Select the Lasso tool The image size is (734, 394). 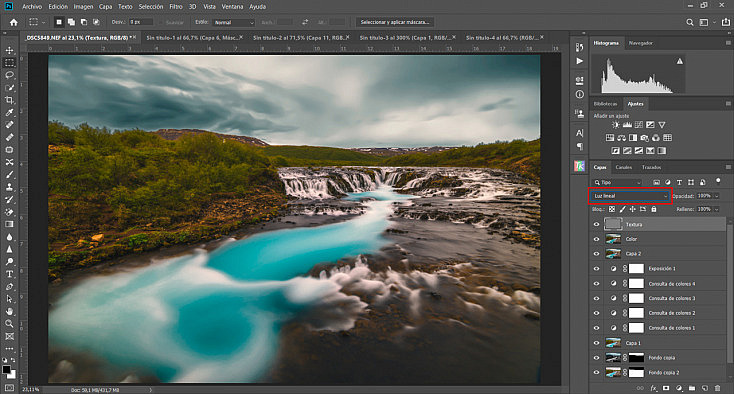9,75
